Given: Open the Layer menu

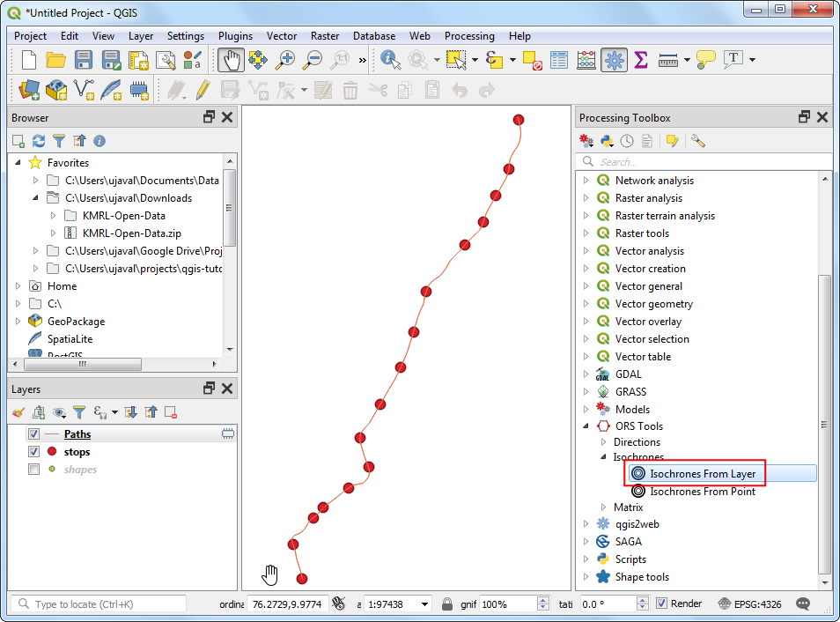Looking at the screenshot, I should point(140,36).
